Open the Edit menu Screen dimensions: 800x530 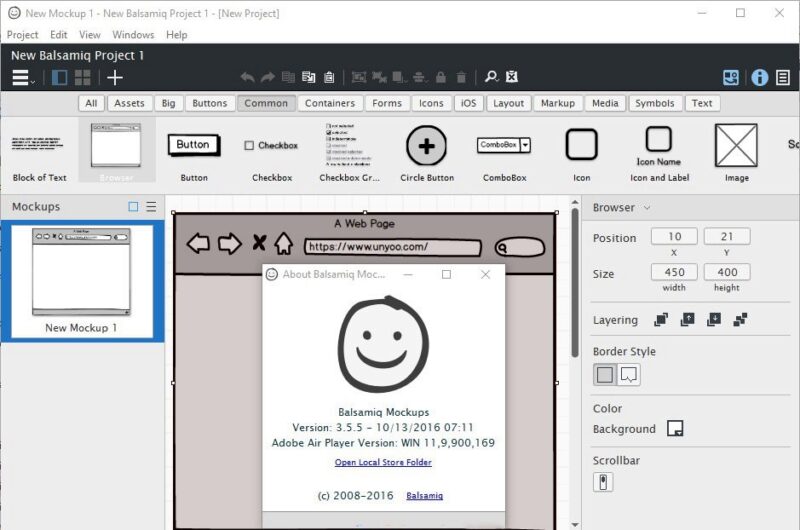[59, 35]
